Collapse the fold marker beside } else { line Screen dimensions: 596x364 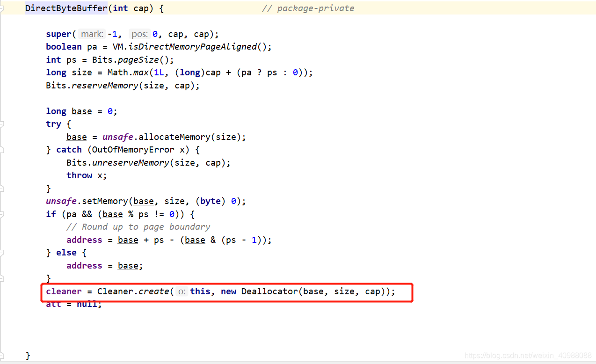(1, 253)
